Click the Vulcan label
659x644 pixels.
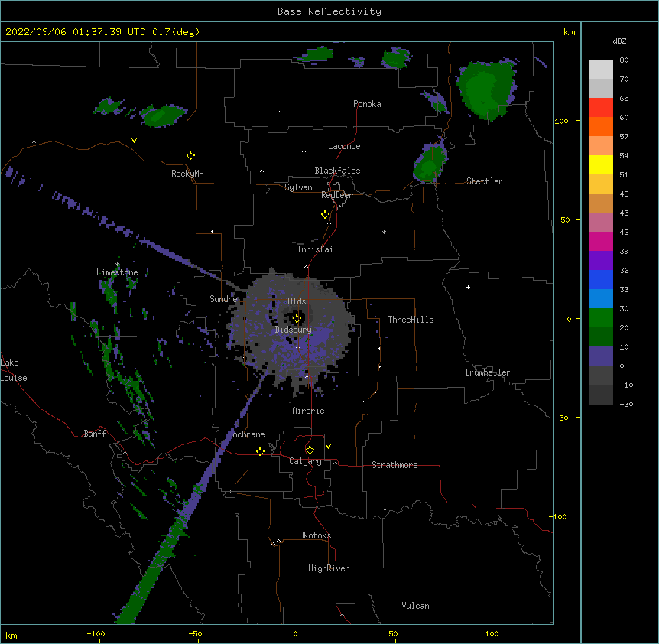tap(415, 606)
